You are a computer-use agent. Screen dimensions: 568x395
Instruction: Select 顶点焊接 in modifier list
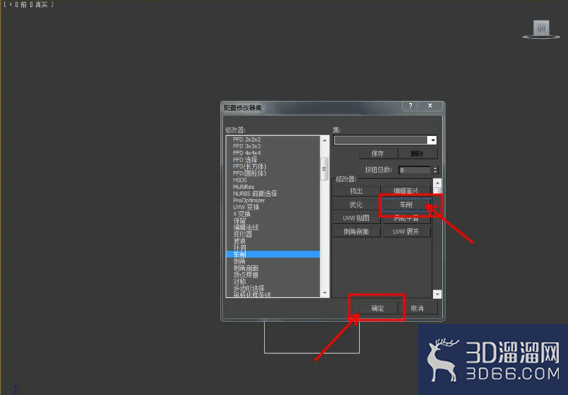pyautogui.click(x=246, y=275)
